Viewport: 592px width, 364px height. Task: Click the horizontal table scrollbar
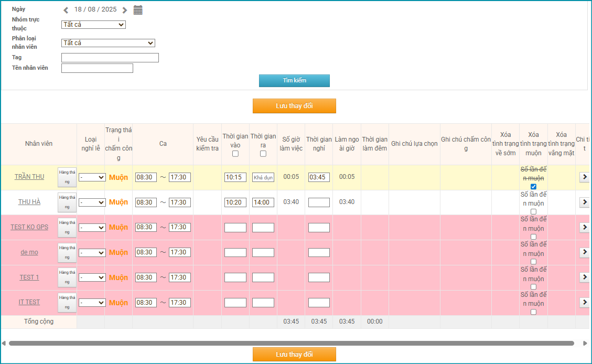pos(291,344)
